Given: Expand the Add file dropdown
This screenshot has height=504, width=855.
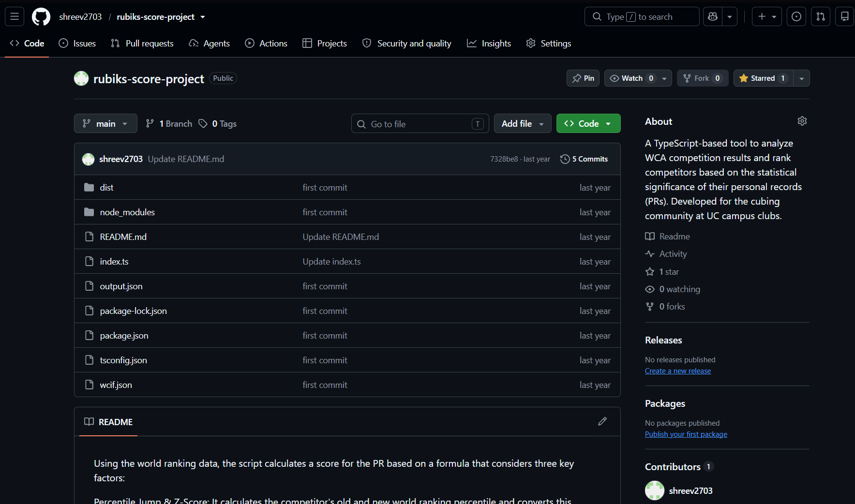Looking at the screenshot, I should pos(523,123).
